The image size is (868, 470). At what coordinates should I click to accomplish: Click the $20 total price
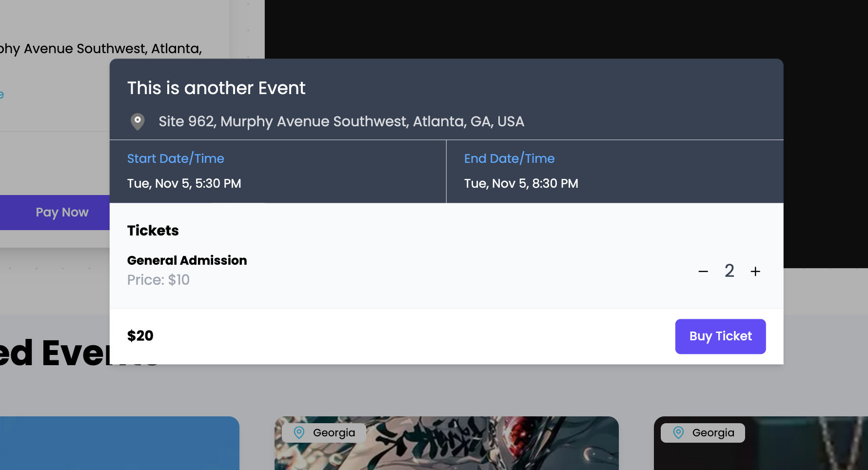tap(140, 336)
